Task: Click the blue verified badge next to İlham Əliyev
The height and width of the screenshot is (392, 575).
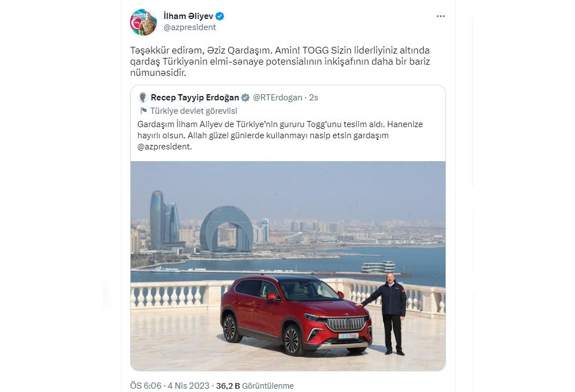Action: 219,16
